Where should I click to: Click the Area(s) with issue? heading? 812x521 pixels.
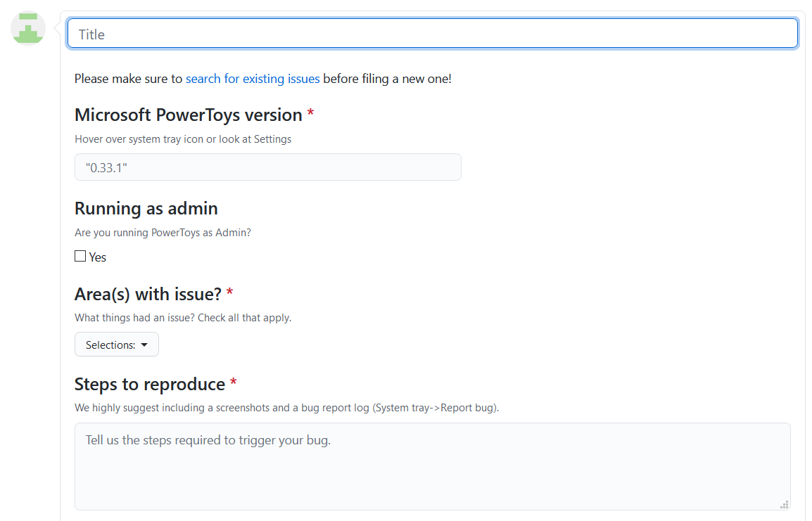(148, 295)
